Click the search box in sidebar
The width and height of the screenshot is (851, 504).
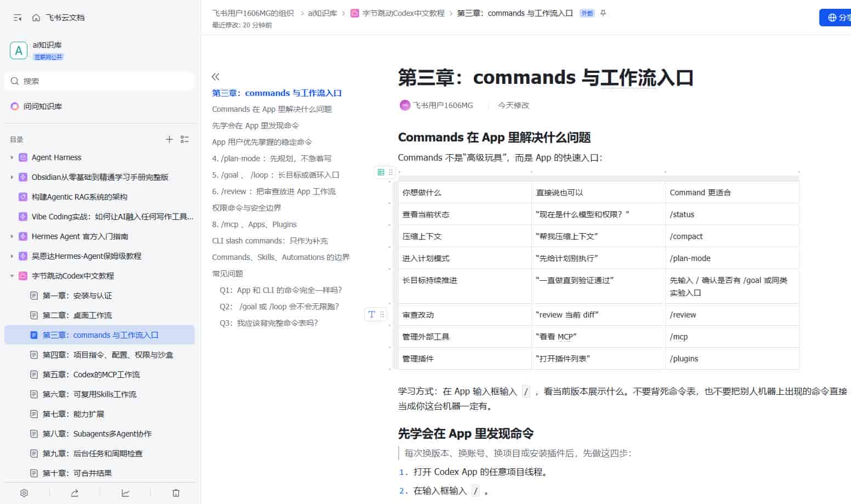(99, 81)
